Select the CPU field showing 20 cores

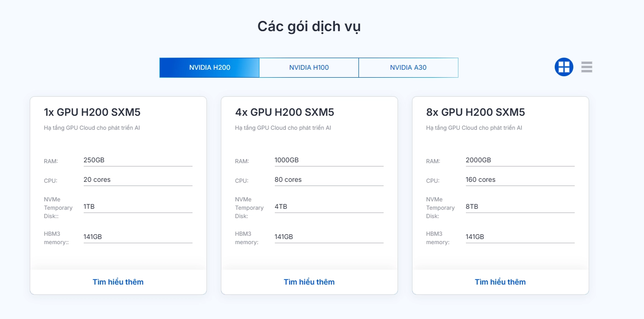point(138,179)
